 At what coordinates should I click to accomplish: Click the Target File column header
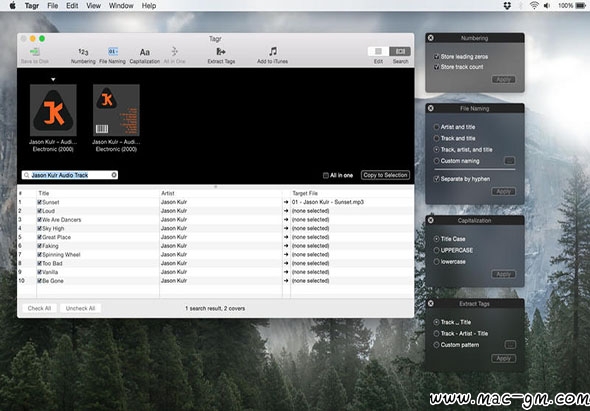tap(352, 193)
